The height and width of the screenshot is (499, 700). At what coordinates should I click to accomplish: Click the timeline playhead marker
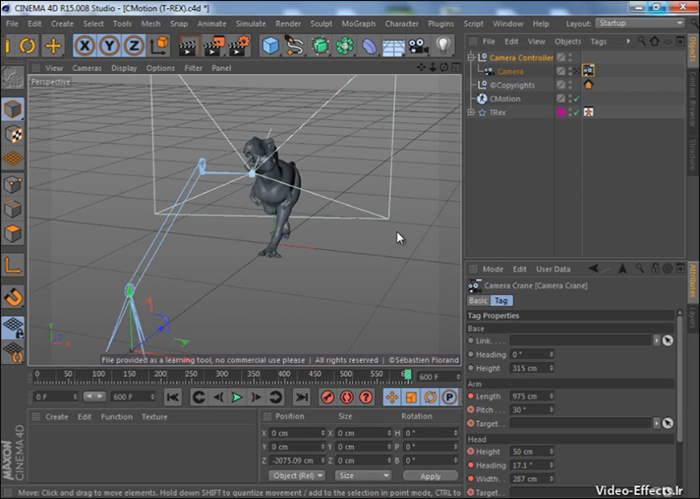(408, 375)
